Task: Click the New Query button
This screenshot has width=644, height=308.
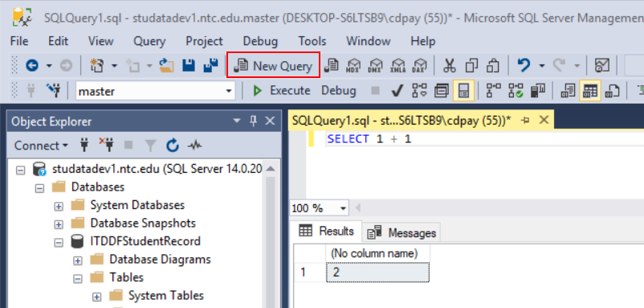Action: (x=274, y=66)
